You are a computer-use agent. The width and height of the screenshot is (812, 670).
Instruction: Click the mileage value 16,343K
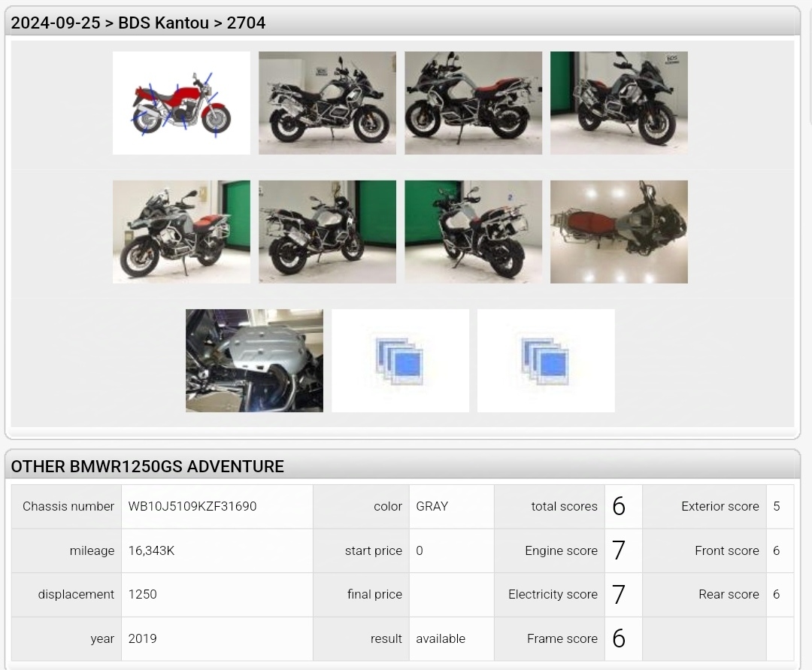[x=151, y=550]
